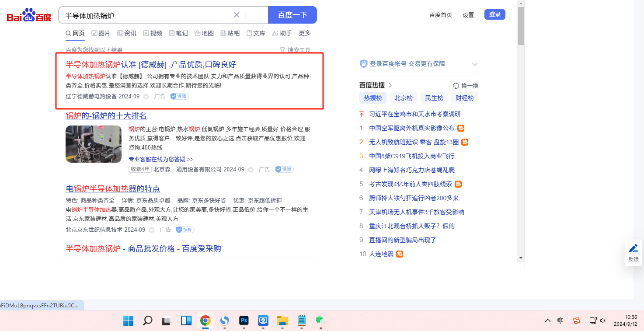
Task: Click the 保障 badge on the 德威赫 ad
Action: 179,96
